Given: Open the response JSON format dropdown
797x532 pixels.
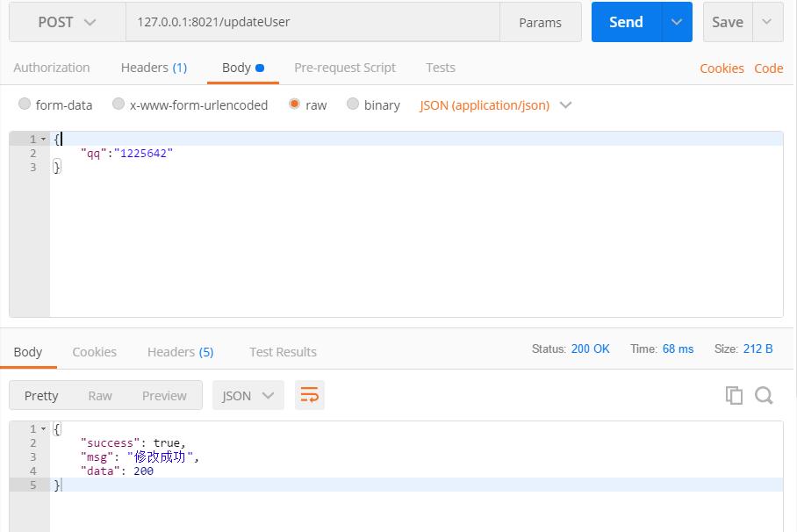Looking at the screenshot, I should [x=248, y=395].
